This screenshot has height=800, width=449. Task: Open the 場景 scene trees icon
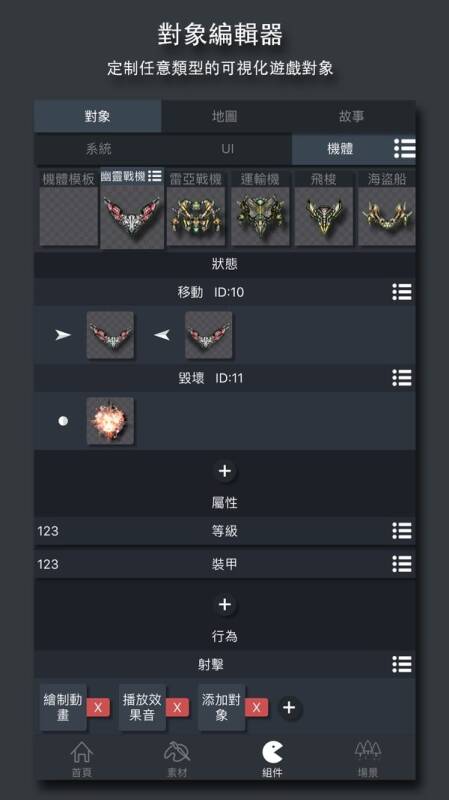pos(367,751)
